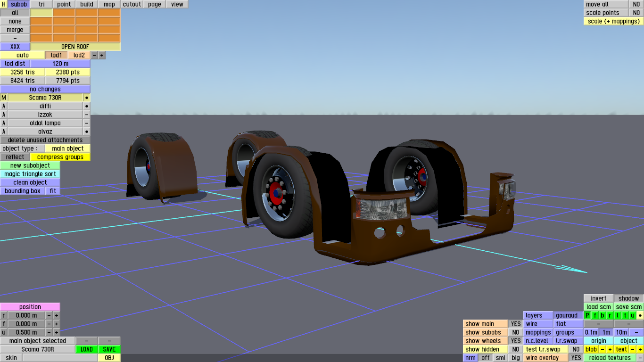Screen dimensions: 644x362
Task: Decrease blob size with its minus button
Action: 603,349
